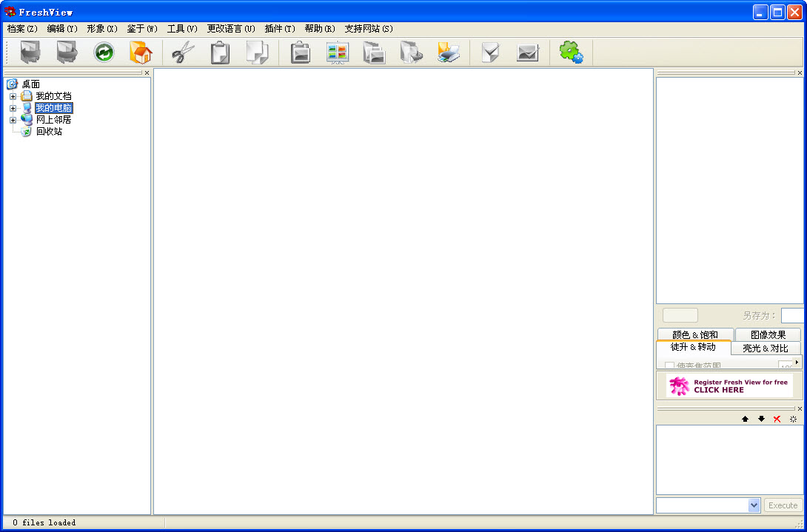Click the scissors cut icon

click(x=183, y=53)
